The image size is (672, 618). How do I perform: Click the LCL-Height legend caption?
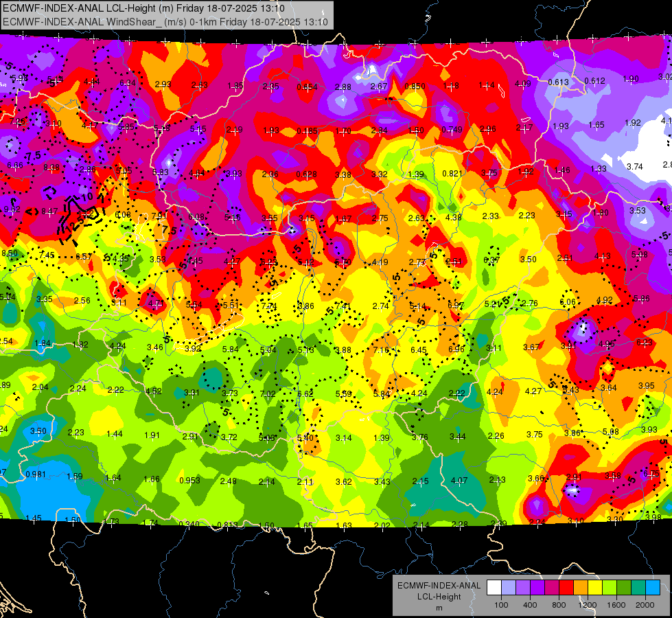[439, 597]
